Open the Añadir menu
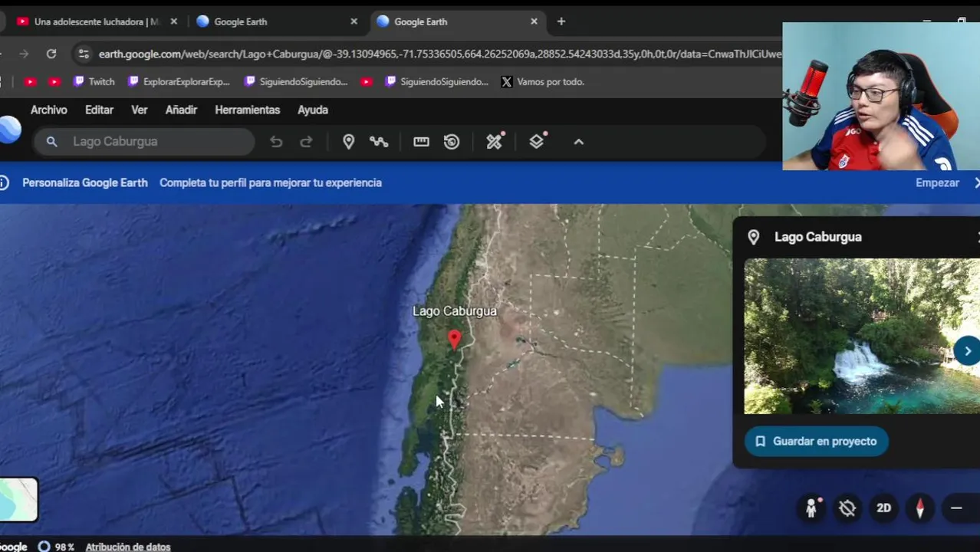The height and width of the screenshot is (552, 980). tap(181, 110)
